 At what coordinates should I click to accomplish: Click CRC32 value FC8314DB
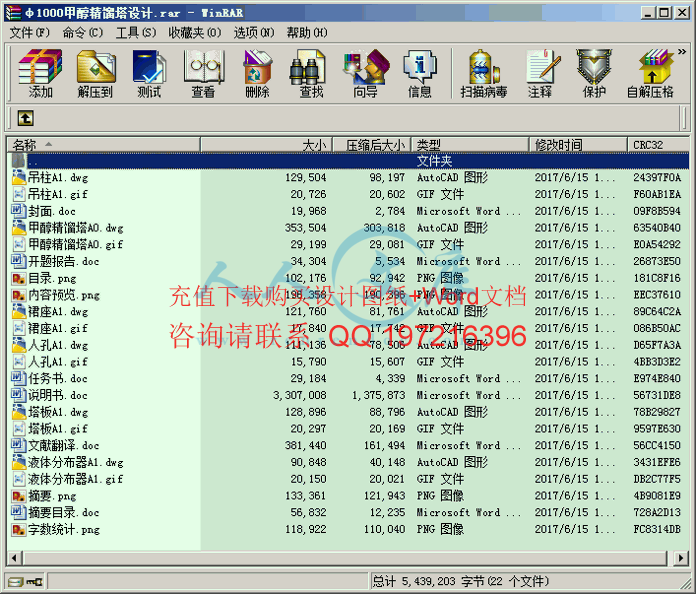(x=657, y=529)
